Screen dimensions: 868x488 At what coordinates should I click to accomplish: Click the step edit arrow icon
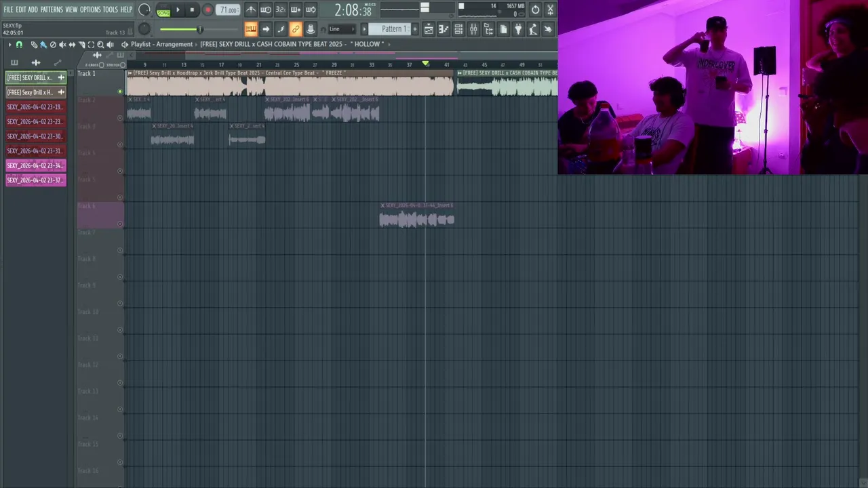tap(266, 29)
